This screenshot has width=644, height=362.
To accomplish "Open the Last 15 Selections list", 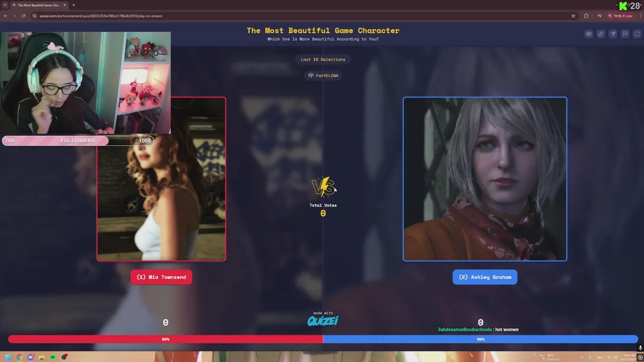I will click(323, 59).
